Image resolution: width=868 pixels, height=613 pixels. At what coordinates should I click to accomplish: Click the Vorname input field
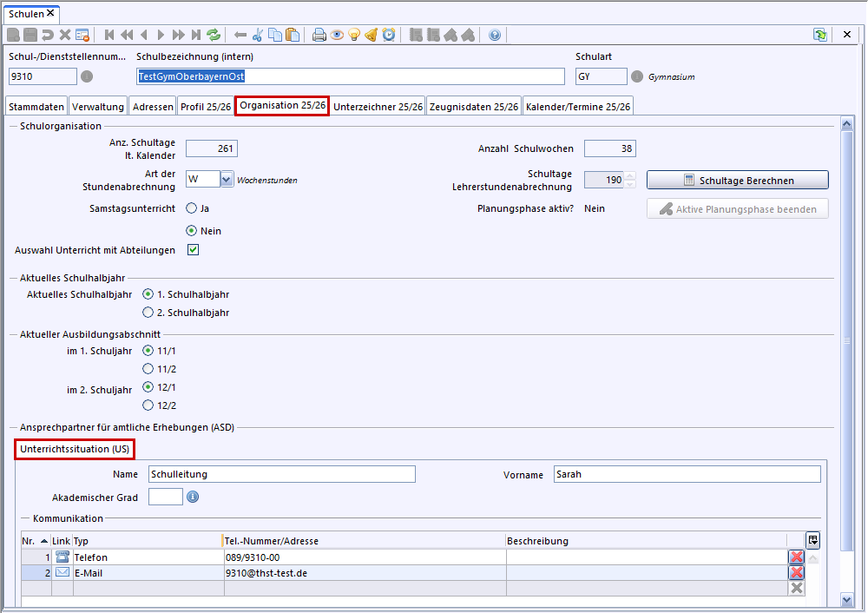pos(687,474)
